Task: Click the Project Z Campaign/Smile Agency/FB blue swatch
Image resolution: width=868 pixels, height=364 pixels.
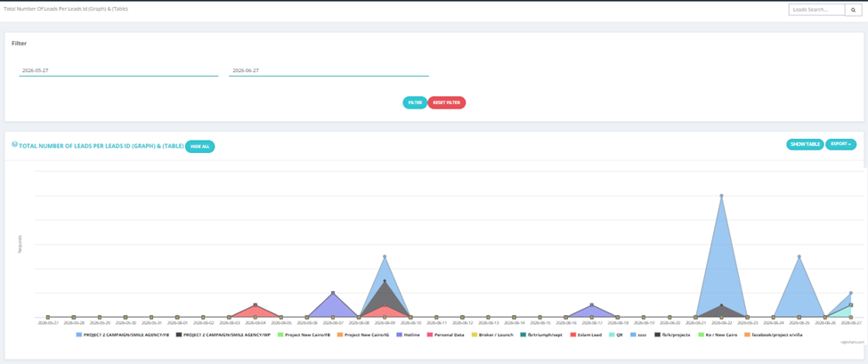Action: point(79,335)
